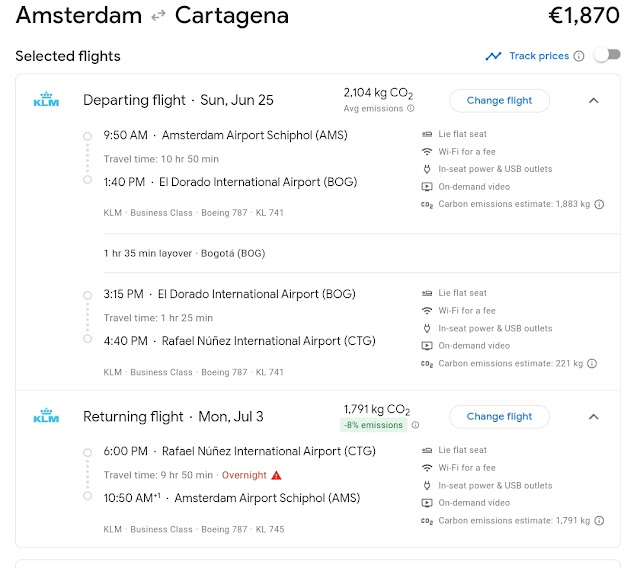Viewport: 640px width, 568px height.
Task: Collapse the returning flight details
Action: [x=594, y=416]
